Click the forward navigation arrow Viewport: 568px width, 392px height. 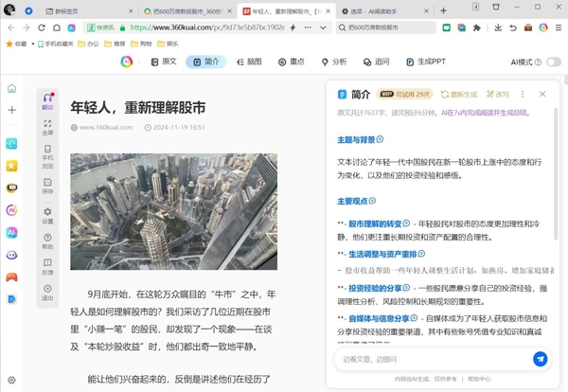(x=27, y=27)
